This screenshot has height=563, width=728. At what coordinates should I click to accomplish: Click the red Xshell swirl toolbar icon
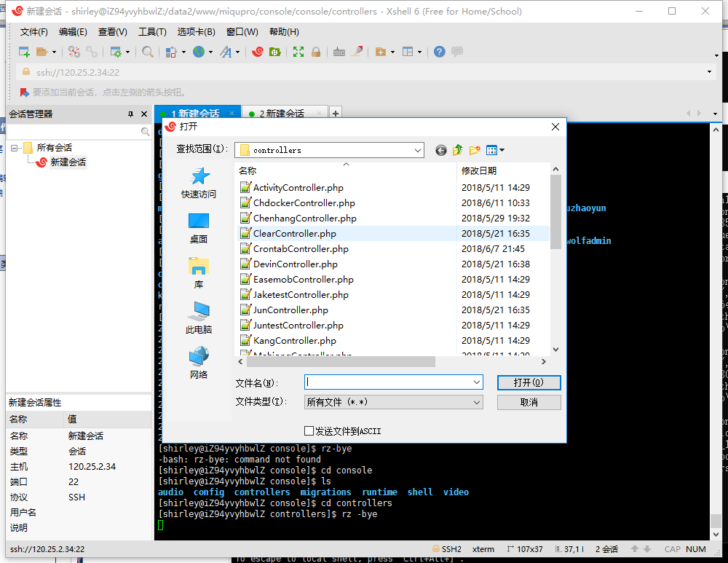258,52
